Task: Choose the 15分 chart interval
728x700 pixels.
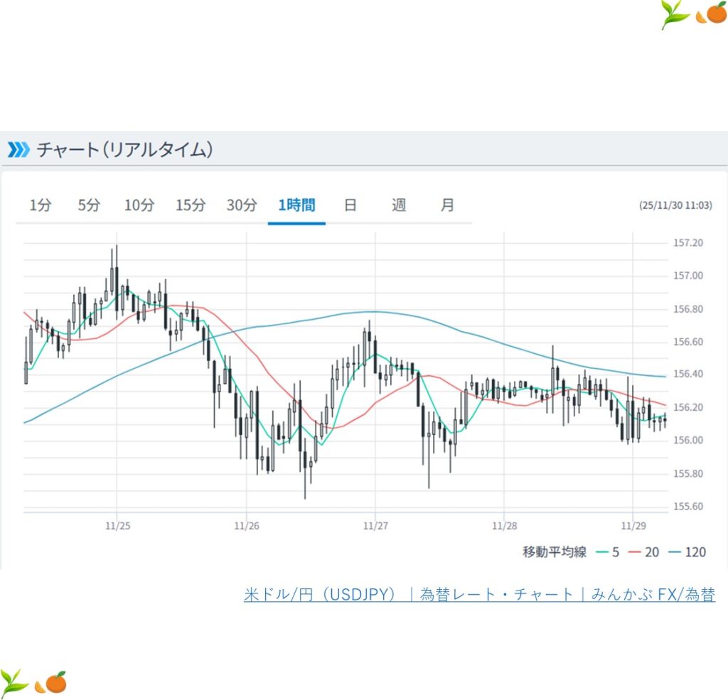Action: pyautogui.click(x=191, y=205)
